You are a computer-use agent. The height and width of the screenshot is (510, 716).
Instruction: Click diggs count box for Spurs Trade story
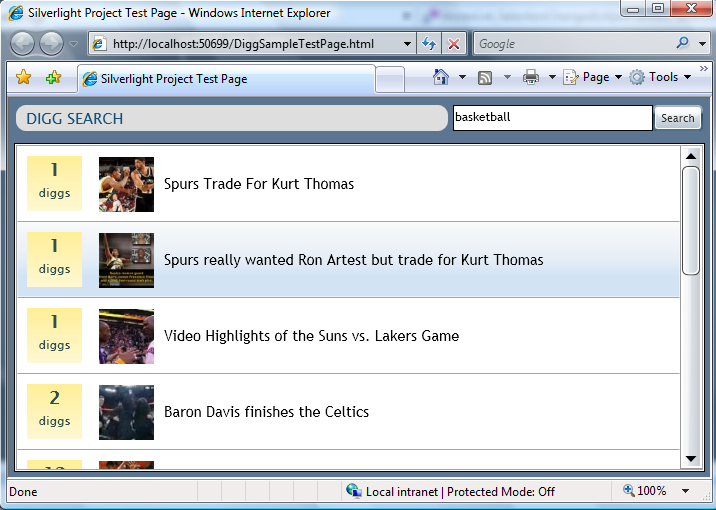tap(54, 184)
